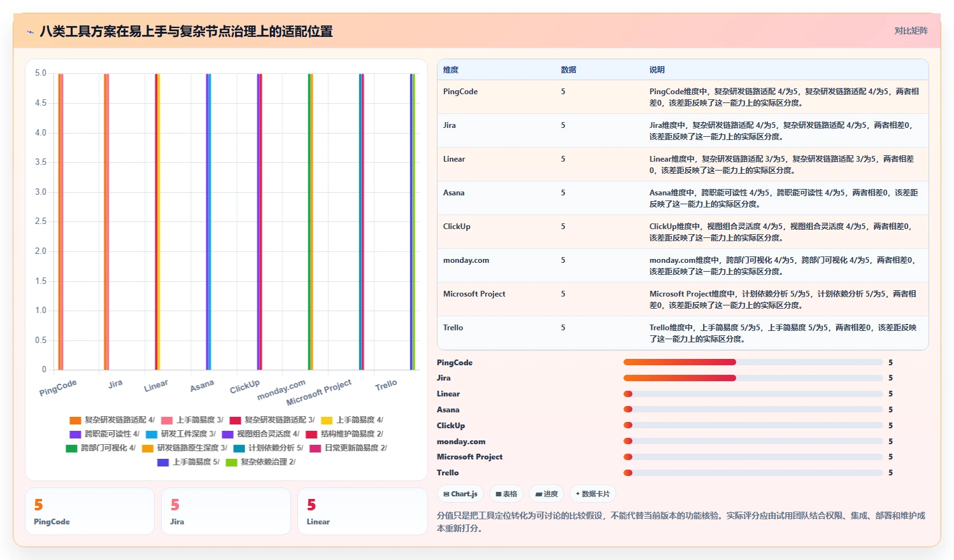The height and width of the screenshot is (560, 954).
Task: Click the icon before the header title
Action: [30, 32]
